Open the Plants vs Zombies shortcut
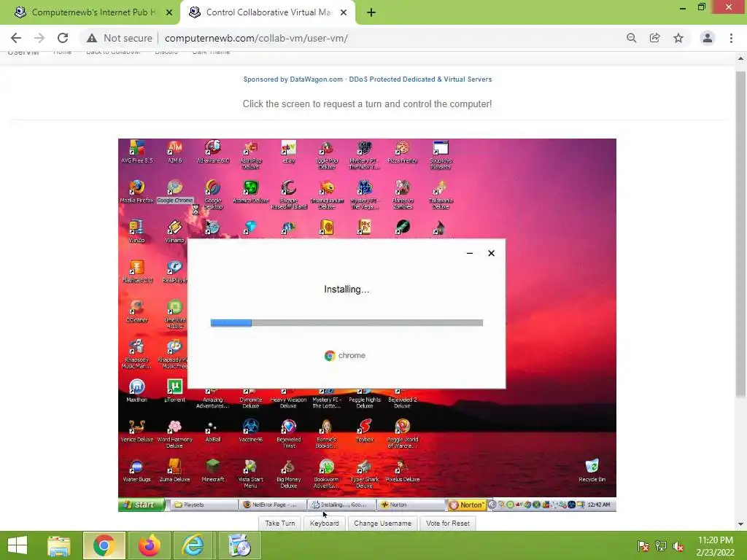 pyautogui.click(x=403, y=194)
